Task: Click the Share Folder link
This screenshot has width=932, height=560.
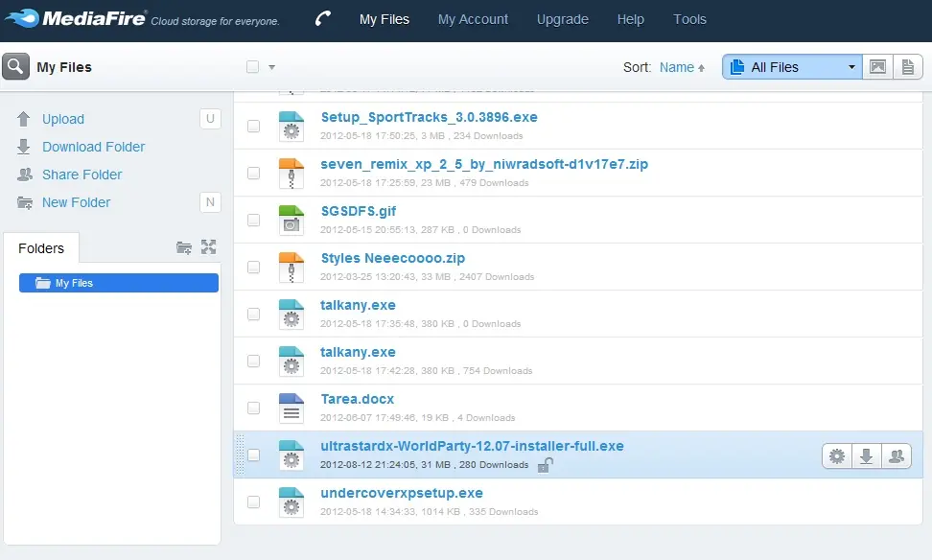Action: pos(82,175)
